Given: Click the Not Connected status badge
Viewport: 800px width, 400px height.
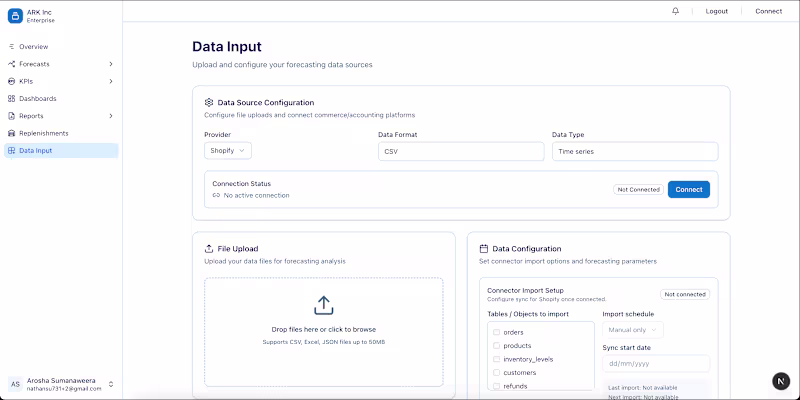Looking at the screenshot, I should [638, 189].
